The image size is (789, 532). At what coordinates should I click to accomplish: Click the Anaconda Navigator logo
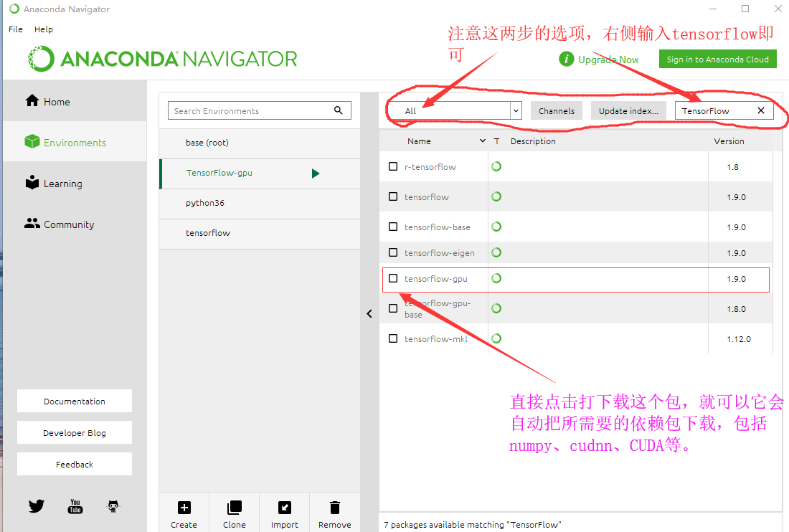click(163, 59)
